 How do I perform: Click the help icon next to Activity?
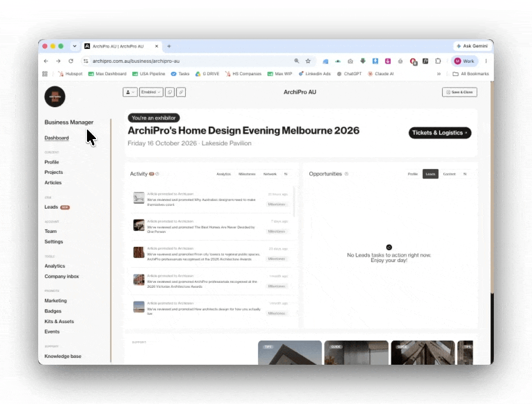pos(157,174)
